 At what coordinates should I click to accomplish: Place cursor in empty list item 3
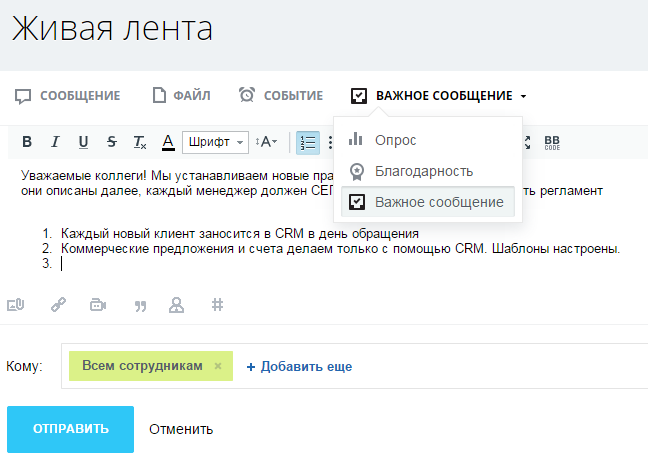pos(62,264)
